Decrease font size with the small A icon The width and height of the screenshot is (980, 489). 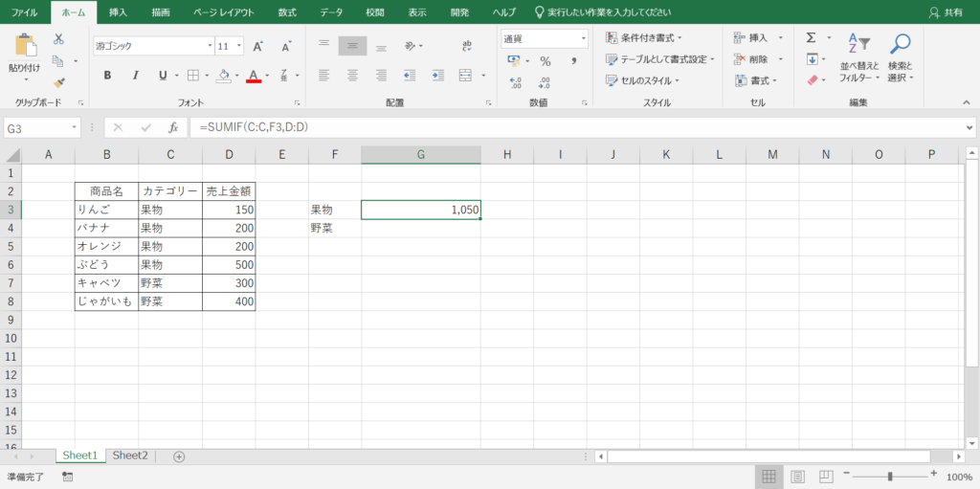click(286, 46)
